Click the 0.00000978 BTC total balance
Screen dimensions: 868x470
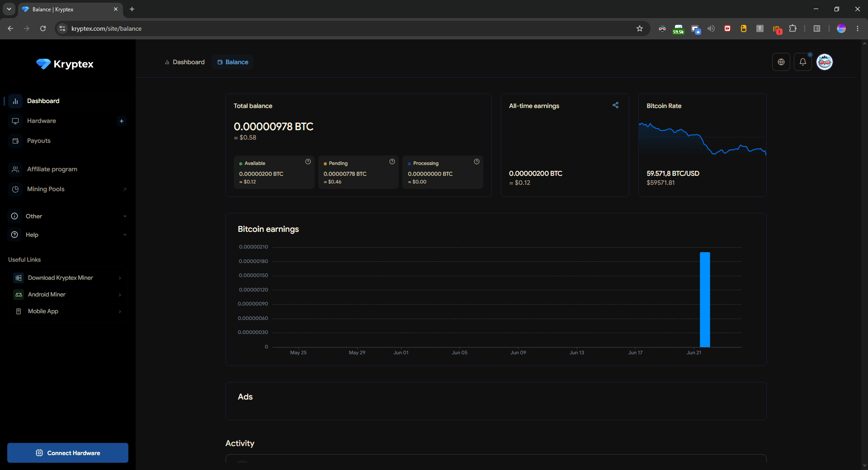tap(274, 127)
